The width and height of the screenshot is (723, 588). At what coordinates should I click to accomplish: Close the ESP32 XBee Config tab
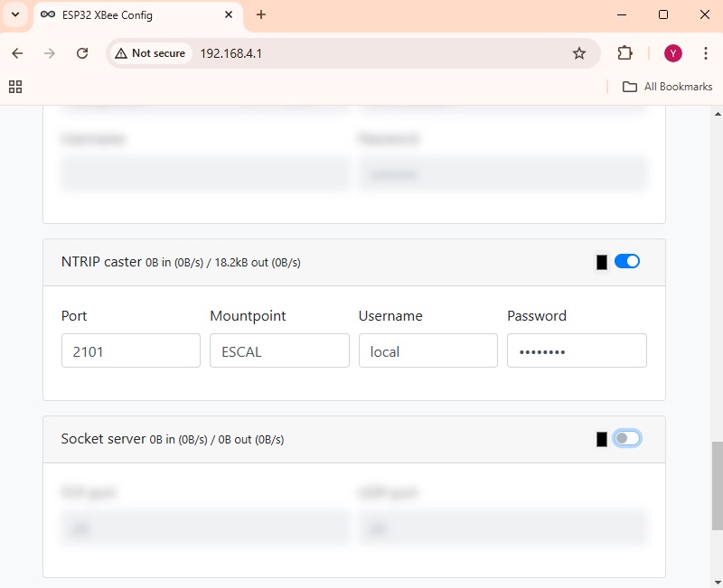pos(229,15)
